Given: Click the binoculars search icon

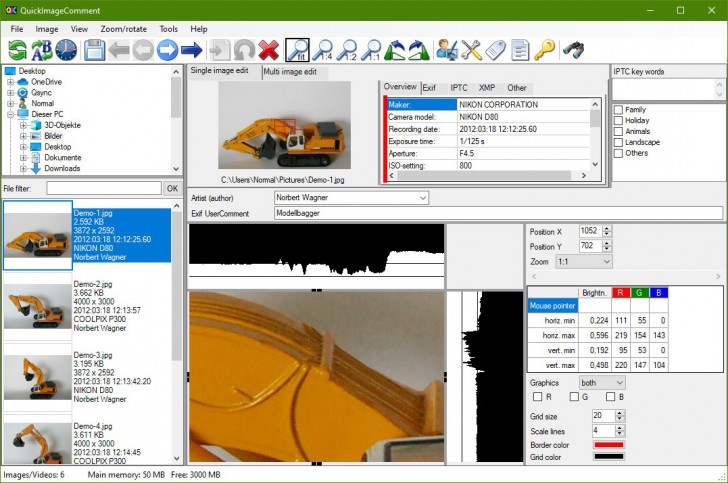Looking at the screenshot, I should (573, 50).
